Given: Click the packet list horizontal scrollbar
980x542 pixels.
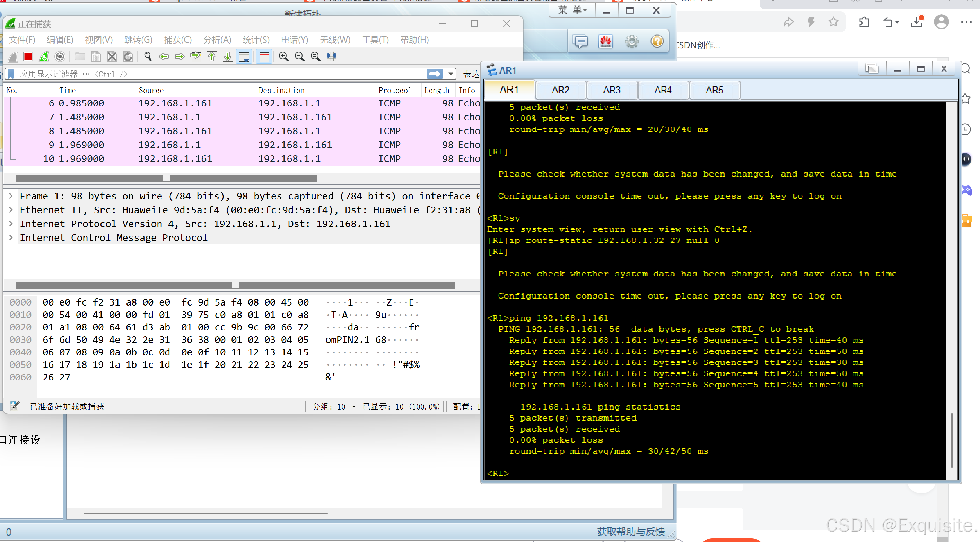Looking at the screenshot, I should pos(89,178).
